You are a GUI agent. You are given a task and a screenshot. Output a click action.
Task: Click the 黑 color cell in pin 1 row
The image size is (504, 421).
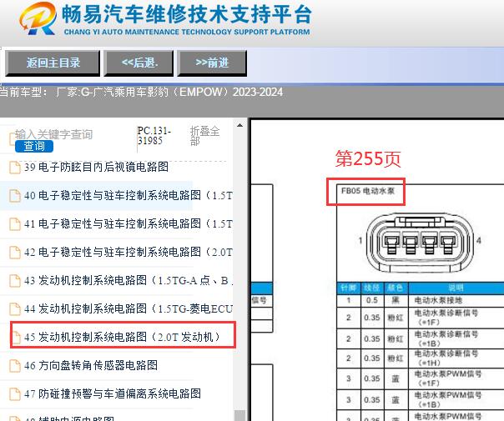point(396,301)
